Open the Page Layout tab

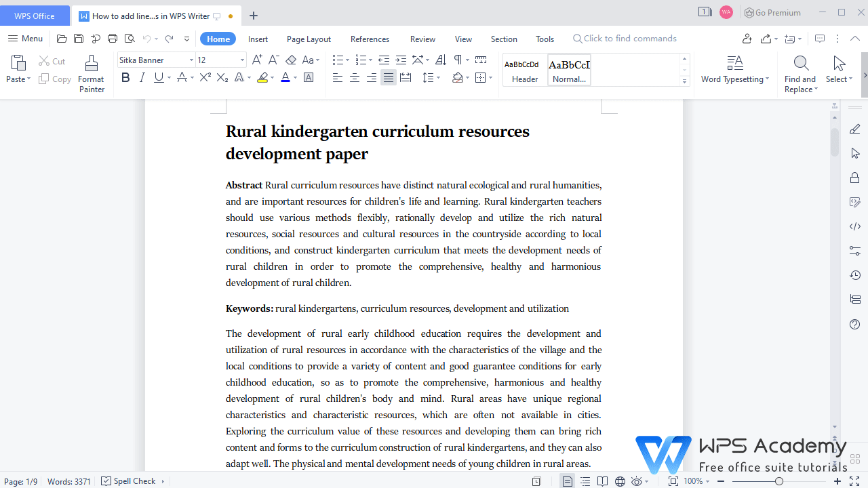[309, 39]
